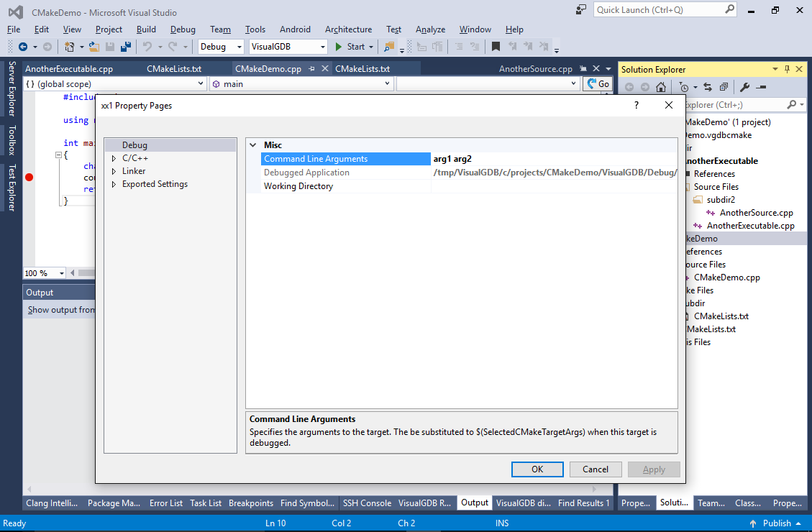Toggle auto-hide on the Solution Explorer pushpin
This screenshot has height=532, width=812.
788,69
